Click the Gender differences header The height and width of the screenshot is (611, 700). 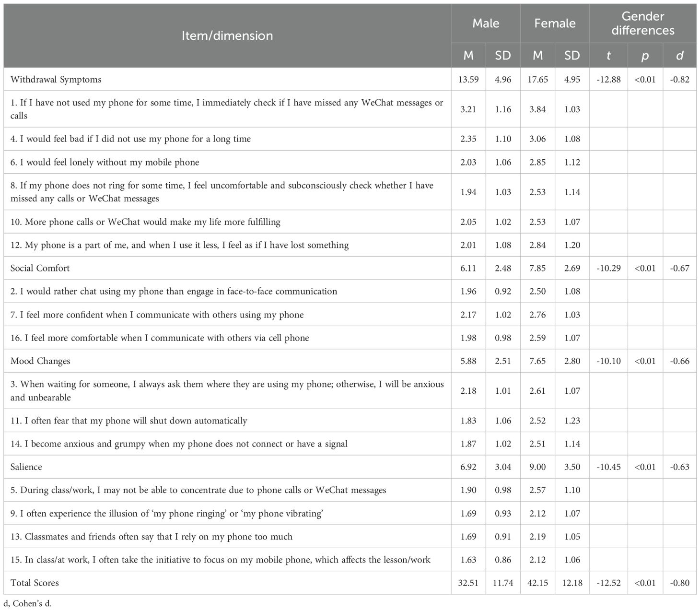point(642,23)
